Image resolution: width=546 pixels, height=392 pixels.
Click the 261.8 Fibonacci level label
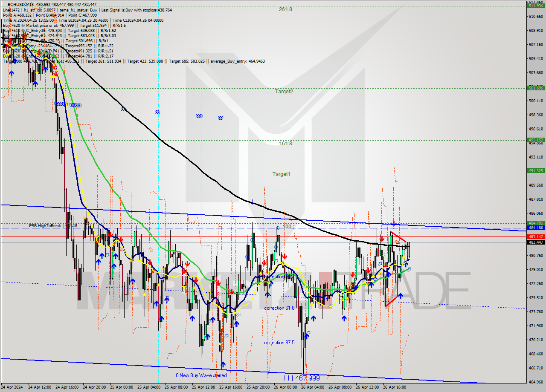(x=285, y=9)
